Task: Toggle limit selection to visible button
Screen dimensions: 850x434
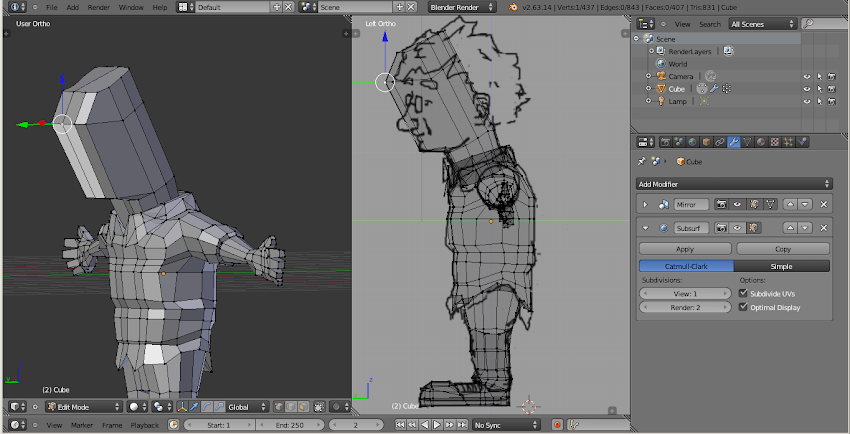Action: click(x=319, y=407)
